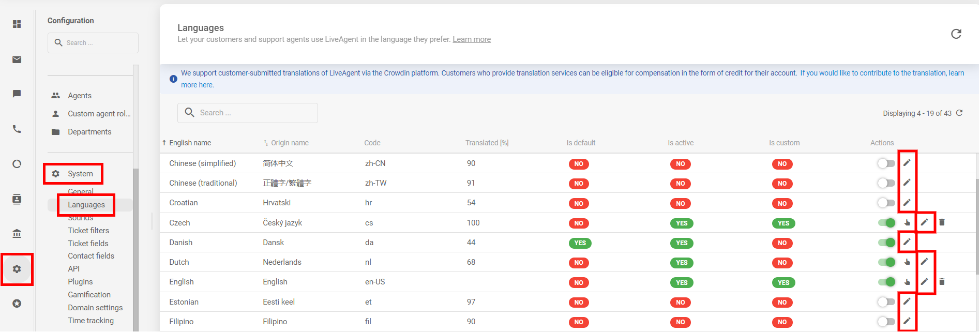This screenshot has width=980, height=332.
Task: Delete the English language with trash icon
Action: coord(942,282)
